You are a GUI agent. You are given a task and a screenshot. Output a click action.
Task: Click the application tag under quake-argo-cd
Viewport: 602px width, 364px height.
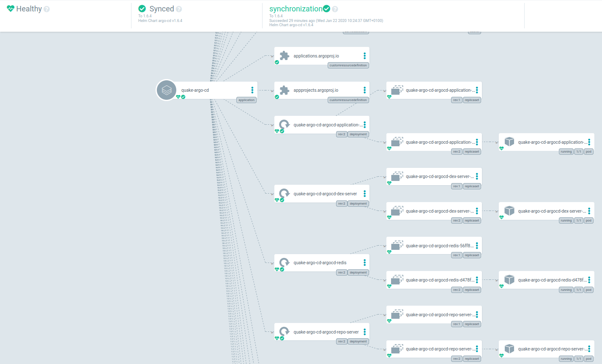pos(246,100)
